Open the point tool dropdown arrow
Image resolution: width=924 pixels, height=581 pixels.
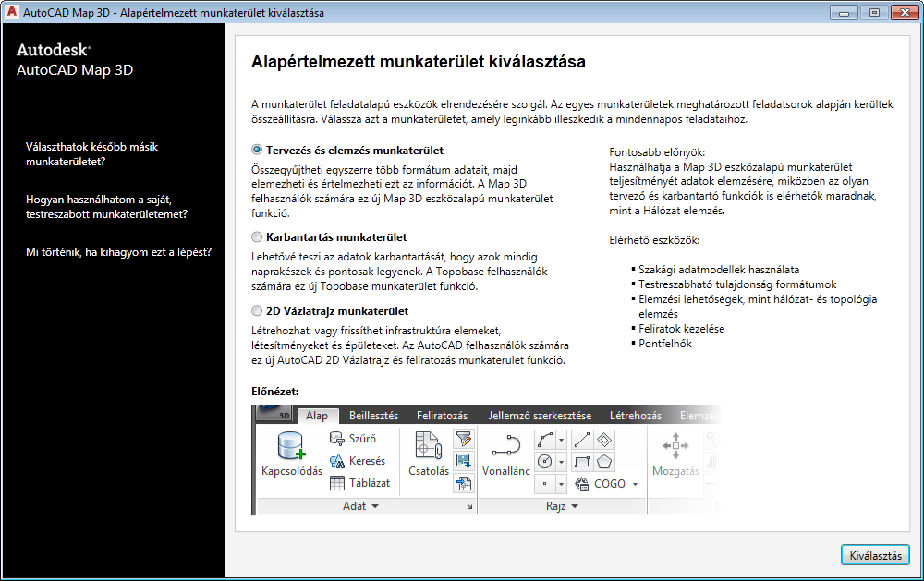click(561, 484)
